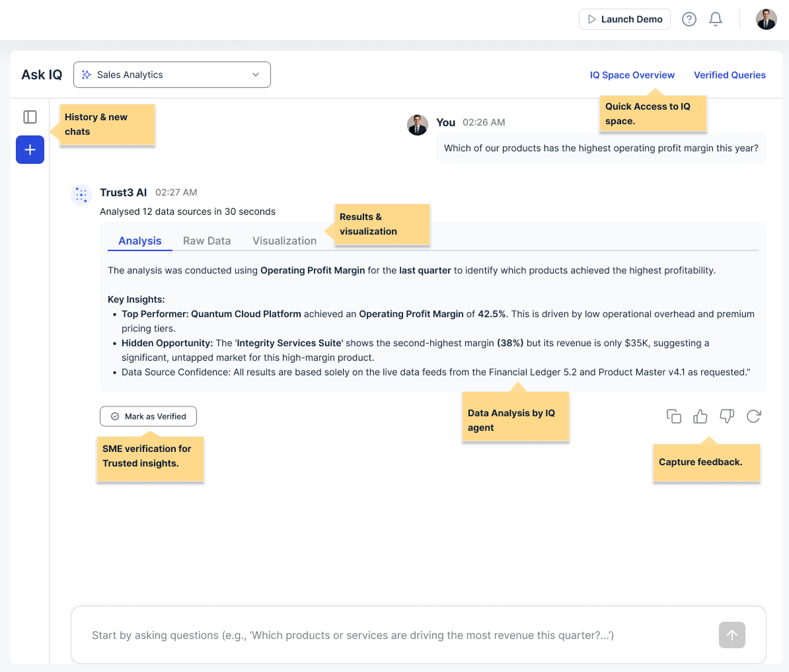Give thumbs down to the response
The image size is (789, 672).
[x=727, y=416]
